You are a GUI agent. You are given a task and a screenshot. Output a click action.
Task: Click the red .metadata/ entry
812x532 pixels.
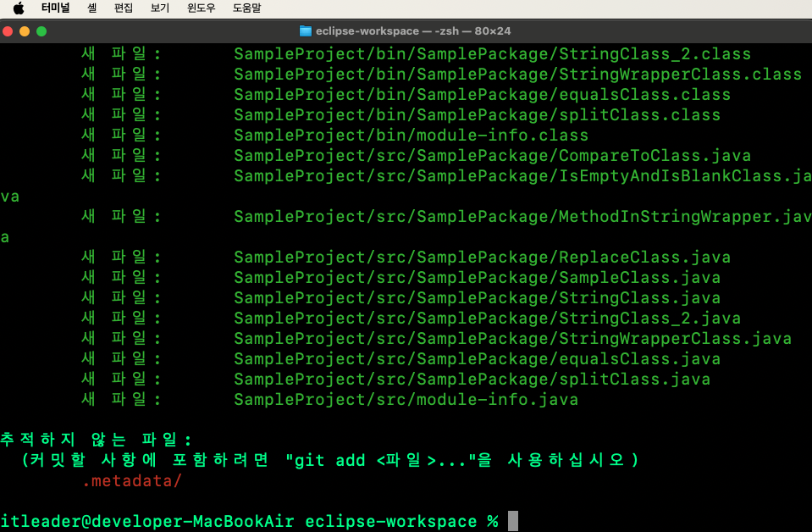(x=132, y=480)
